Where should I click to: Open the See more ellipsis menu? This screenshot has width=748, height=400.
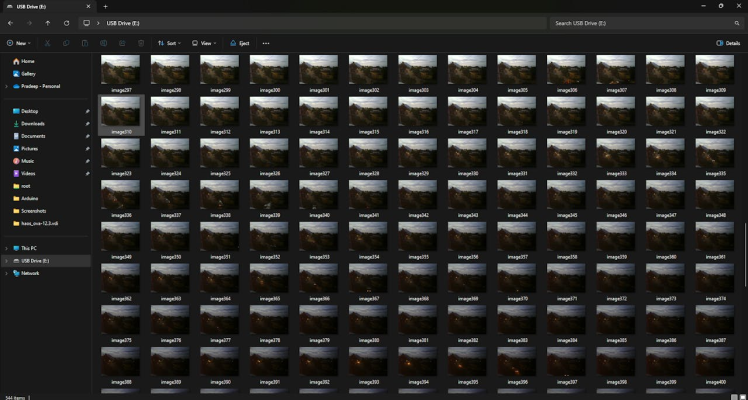266,43
